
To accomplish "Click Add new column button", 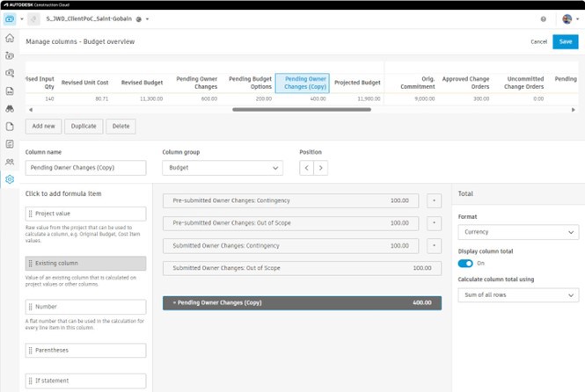I will [43, 127].
